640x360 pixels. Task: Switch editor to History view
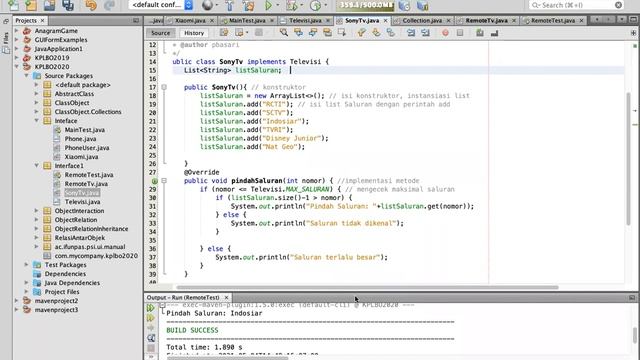coord(194,33)
